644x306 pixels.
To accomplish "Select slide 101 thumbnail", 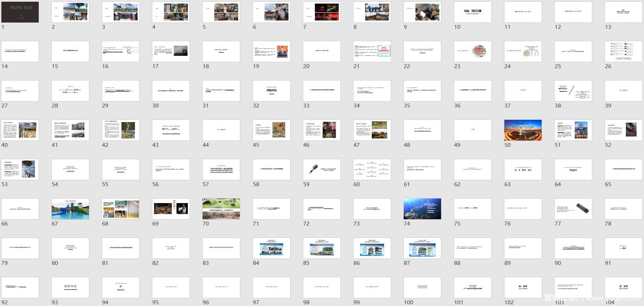I will pos(473,287).
